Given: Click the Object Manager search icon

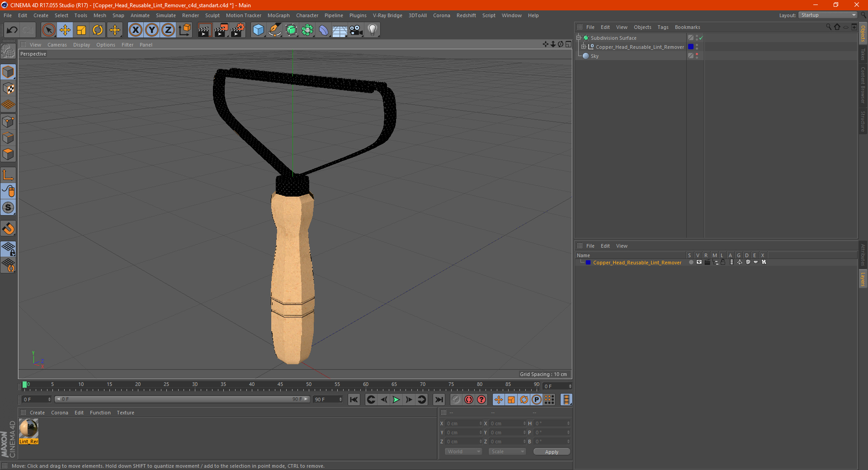Looking at the screenshot, I should pyautogui.click(x=828, y=27).
